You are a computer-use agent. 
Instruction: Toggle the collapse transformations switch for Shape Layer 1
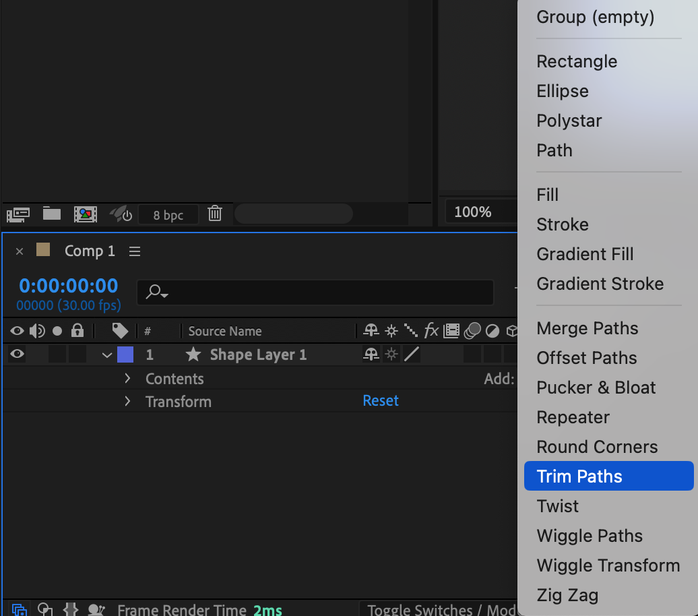click(x=391, y=355)
